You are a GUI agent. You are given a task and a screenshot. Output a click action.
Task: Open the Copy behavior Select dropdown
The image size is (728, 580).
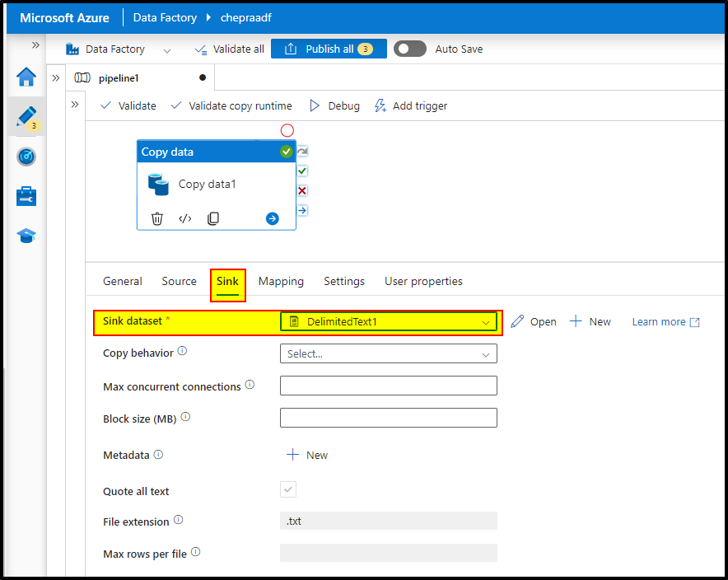tap(389, 353)
